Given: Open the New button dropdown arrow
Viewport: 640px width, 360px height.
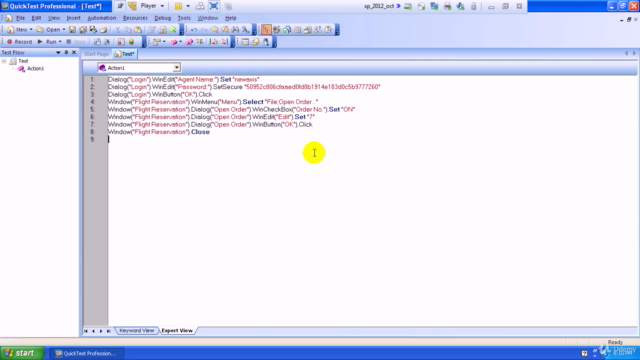Looking at the screenshot, I should pos(31,29).
